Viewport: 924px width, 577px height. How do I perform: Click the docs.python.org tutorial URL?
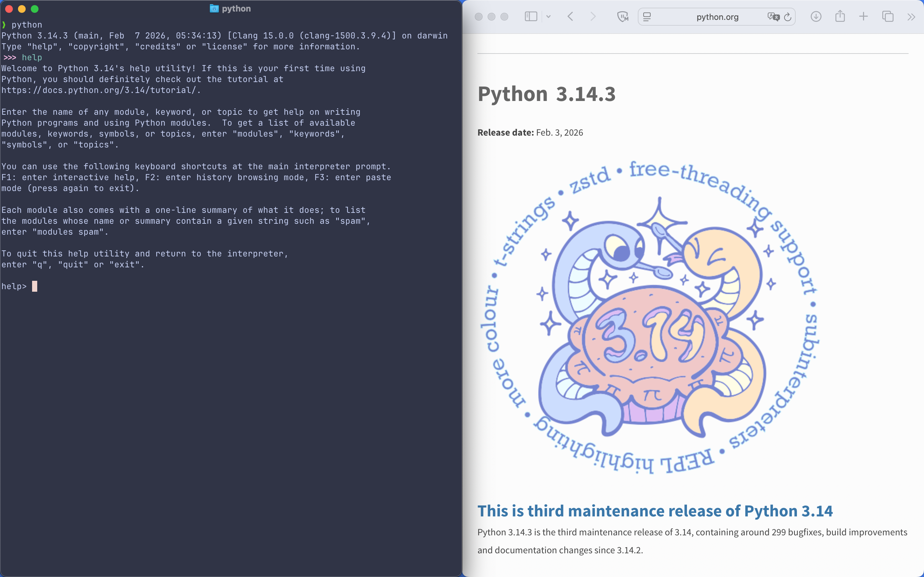(100, 90)
